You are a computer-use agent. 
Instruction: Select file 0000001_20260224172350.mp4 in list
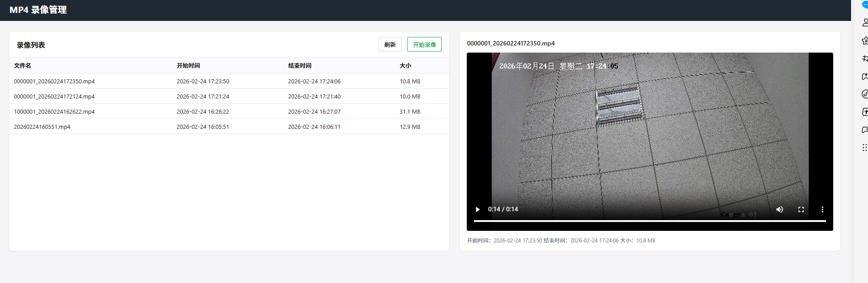(54, 81)
